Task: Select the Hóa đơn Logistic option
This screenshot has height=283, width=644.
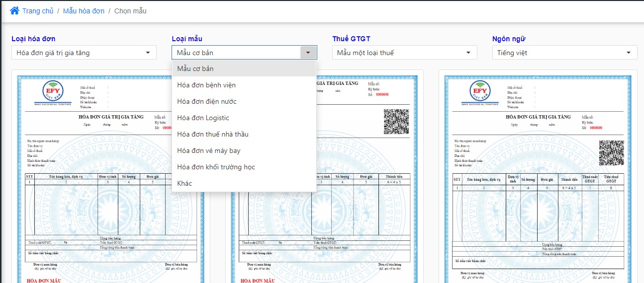Action: [244, 118]
